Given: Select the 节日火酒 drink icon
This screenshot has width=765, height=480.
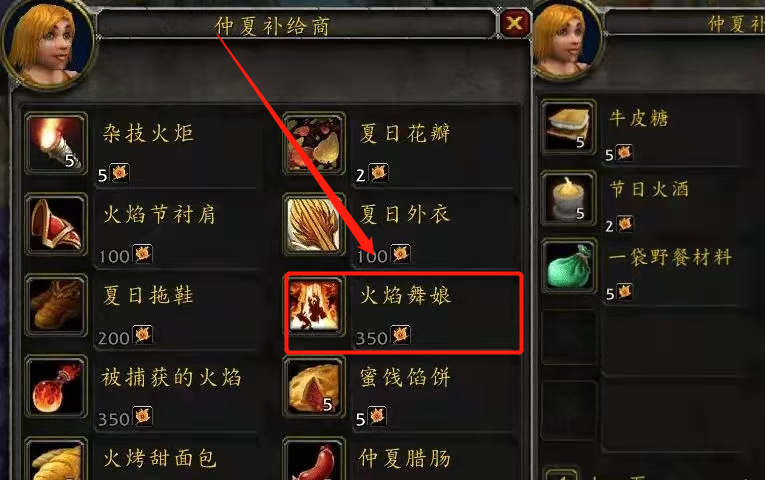Looking at the screenshot, I should click(568, 198).
